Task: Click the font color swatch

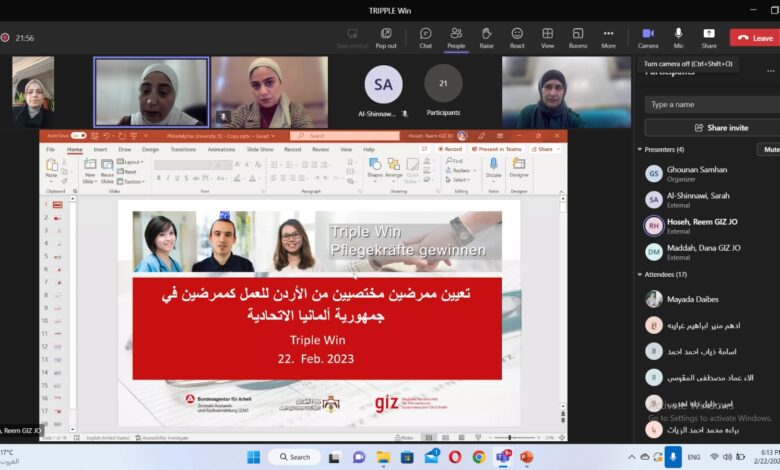Action: click(x=252, y=178)
